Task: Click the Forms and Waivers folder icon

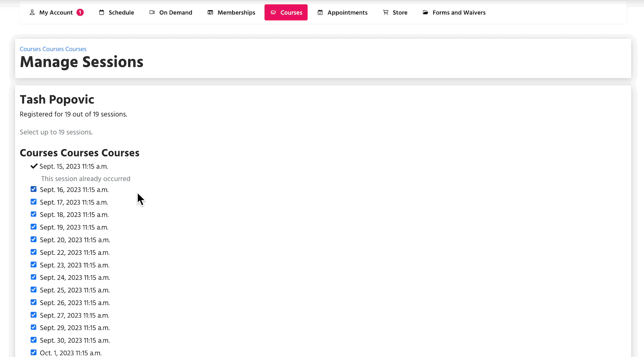Action: pos(425,13)
